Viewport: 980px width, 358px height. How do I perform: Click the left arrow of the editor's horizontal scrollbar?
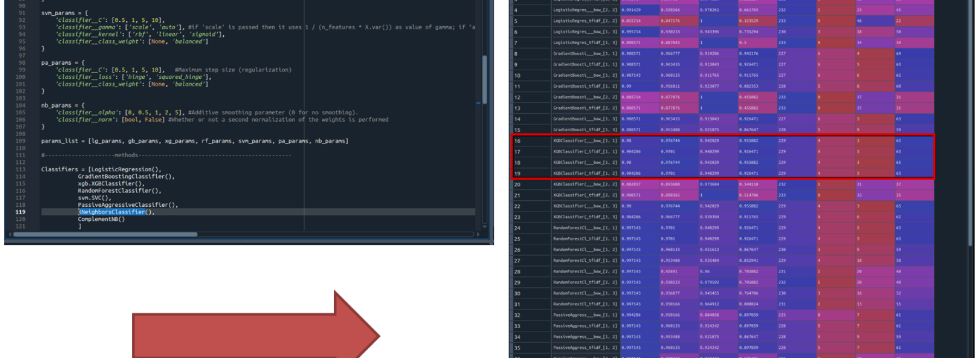(x=10, y=234)
